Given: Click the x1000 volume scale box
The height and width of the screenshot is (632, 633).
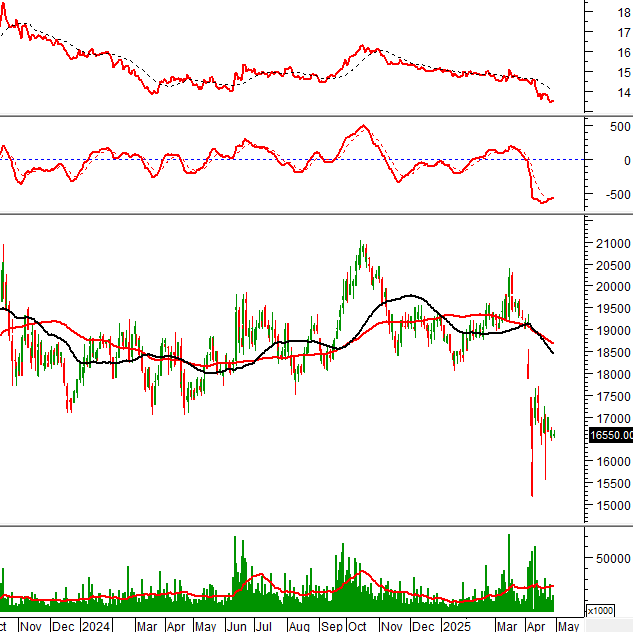Looking at the screenshot, I should (600, 611).
